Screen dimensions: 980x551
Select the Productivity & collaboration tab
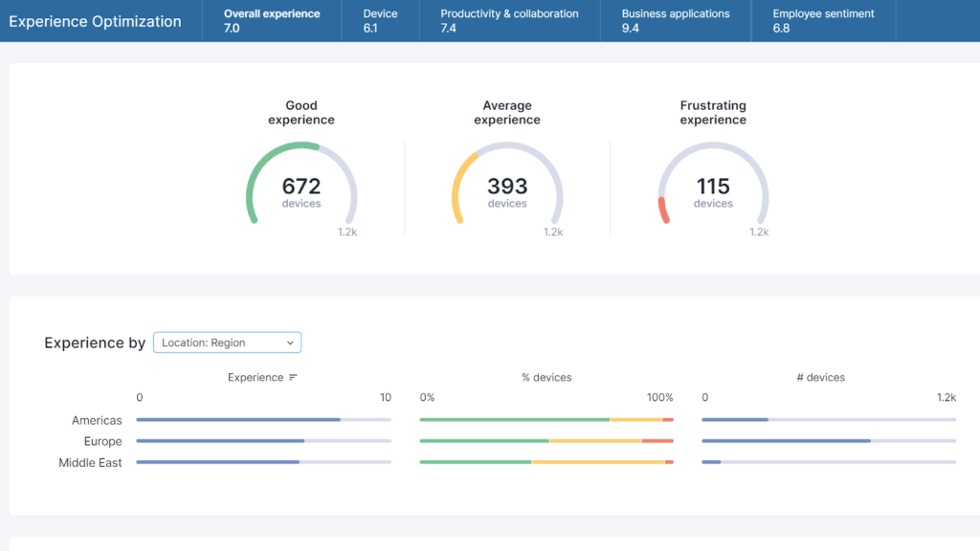click(x=509, y=21)
